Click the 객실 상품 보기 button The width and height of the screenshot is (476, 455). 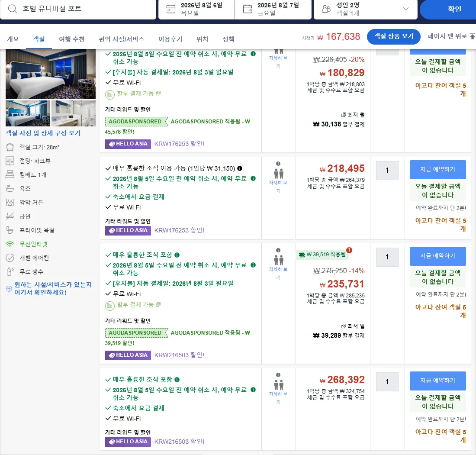point(393,37)
